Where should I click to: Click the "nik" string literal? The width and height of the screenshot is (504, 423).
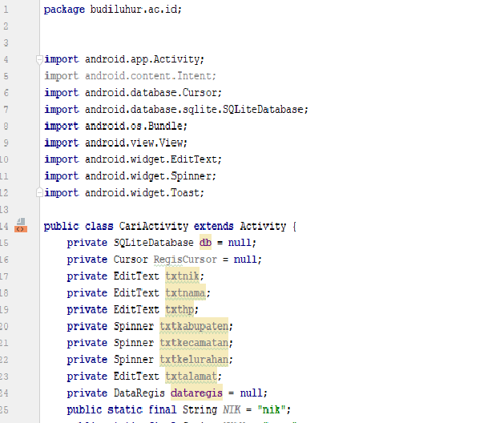pos(272,410)
